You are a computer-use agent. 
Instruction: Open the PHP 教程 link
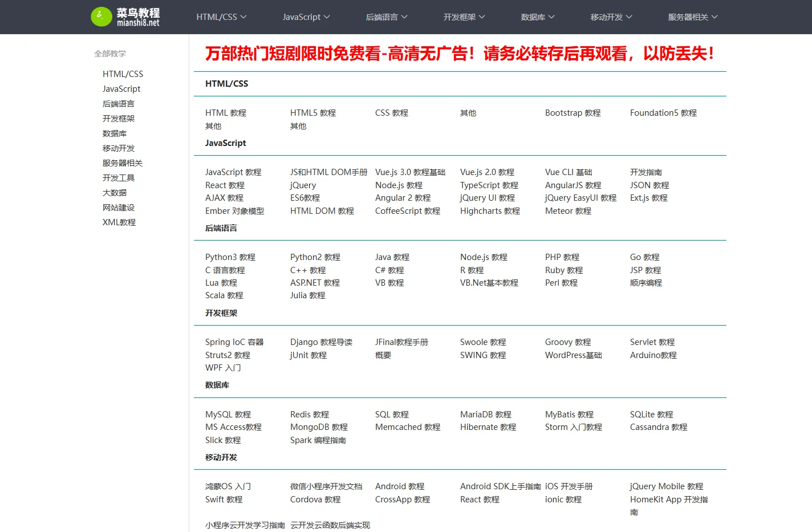pos(562,257)
